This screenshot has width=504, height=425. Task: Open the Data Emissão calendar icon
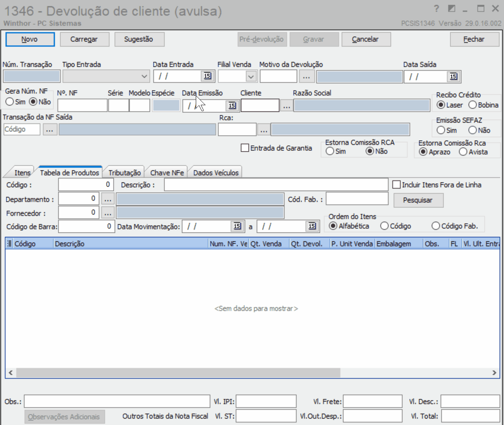pos(232,106)
